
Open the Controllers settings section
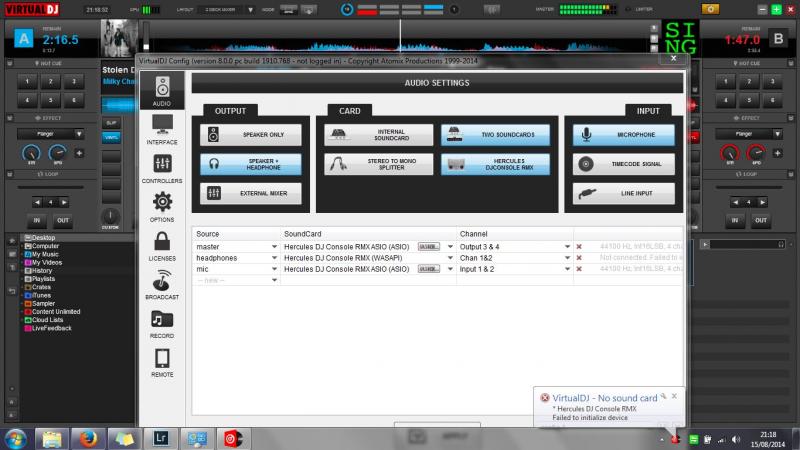(x=162, y=168)
